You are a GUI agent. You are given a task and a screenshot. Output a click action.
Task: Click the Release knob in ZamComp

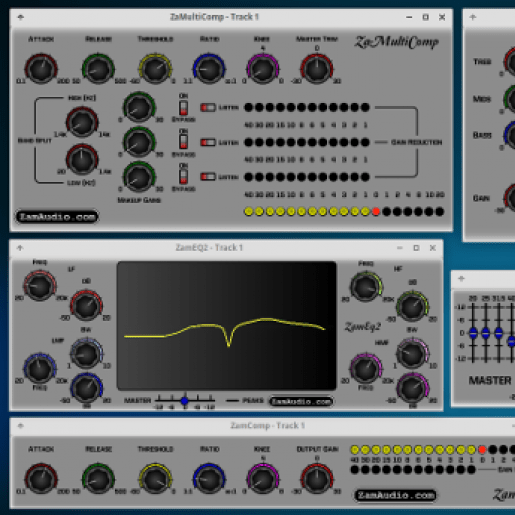[x=98, y=479]
